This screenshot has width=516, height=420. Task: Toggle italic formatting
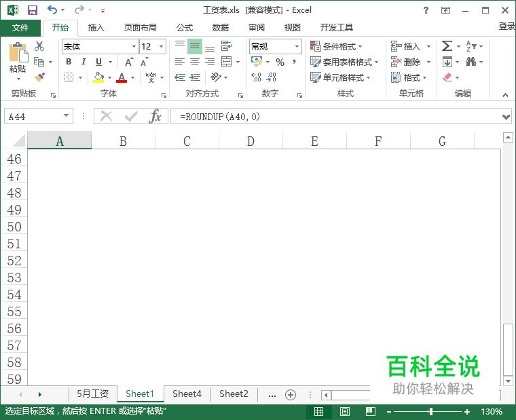coord(84,62)
